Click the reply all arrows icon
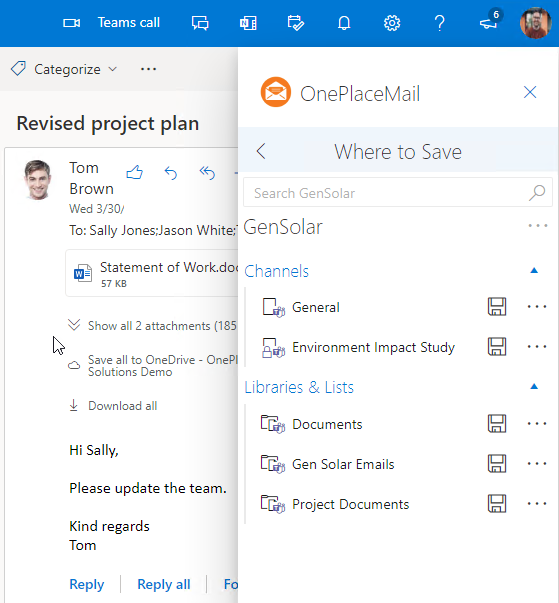Viewport: 559px width, 603px height. 207,173
